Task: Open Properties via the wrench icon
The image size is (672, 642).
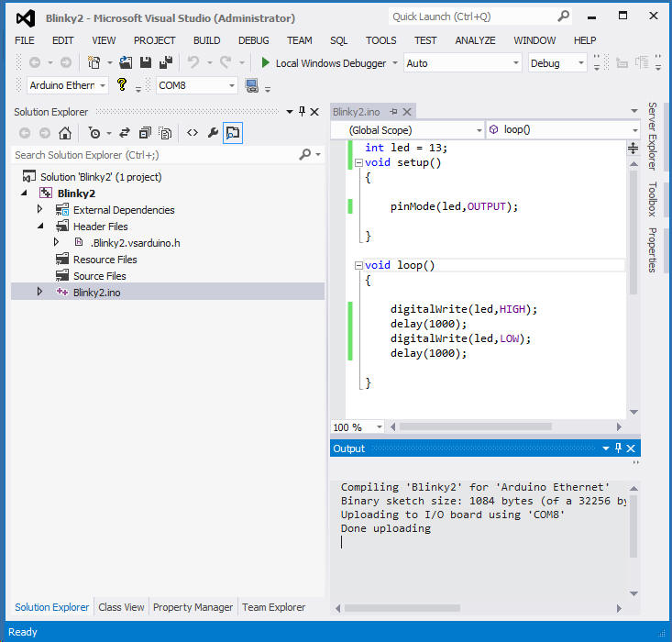Action: click(x=213, y=133)
